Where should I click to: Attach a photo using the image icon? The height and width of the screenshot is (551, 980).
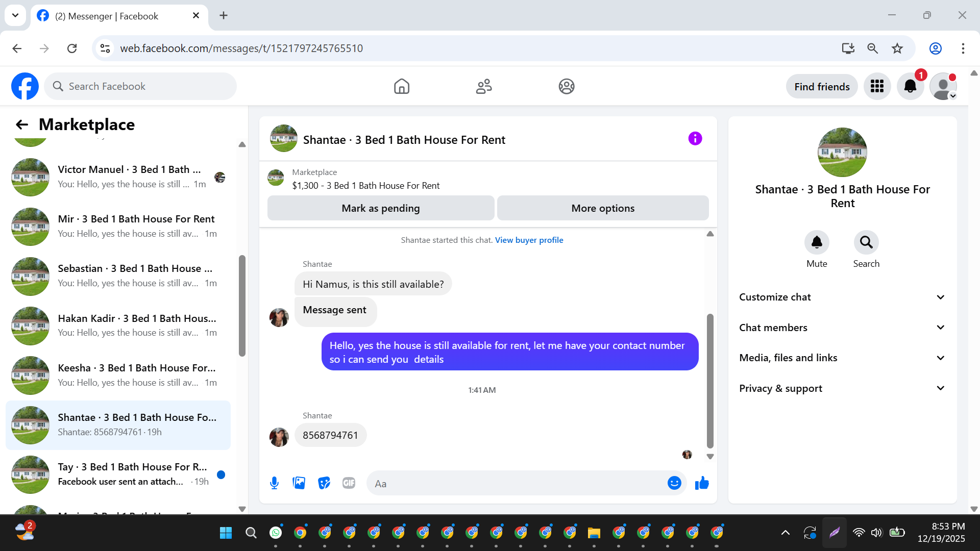click(x=299, y=483)
